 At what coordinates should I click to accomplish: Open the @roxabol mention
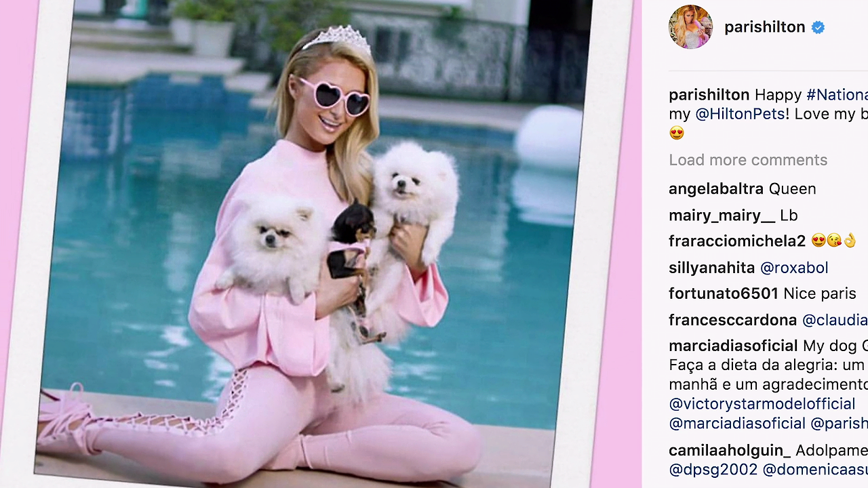pos(794,268)
